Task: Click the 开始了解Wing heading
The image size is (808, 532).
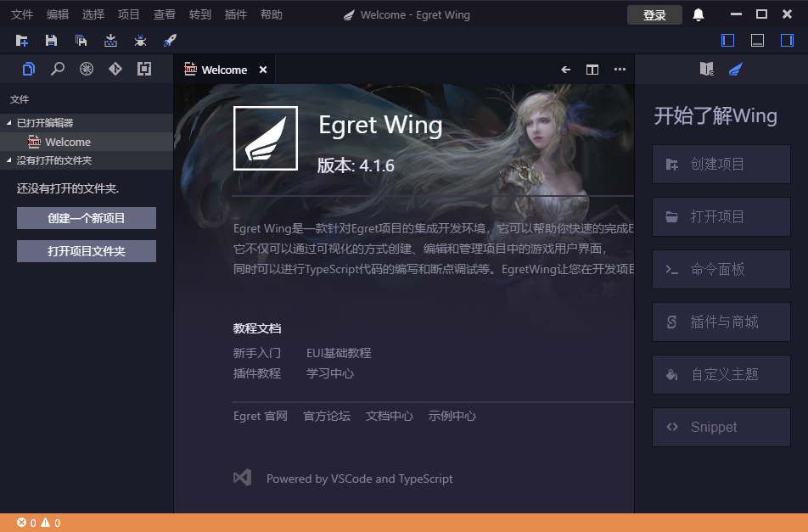Action: pyautogui.click(x=715, y=115)
